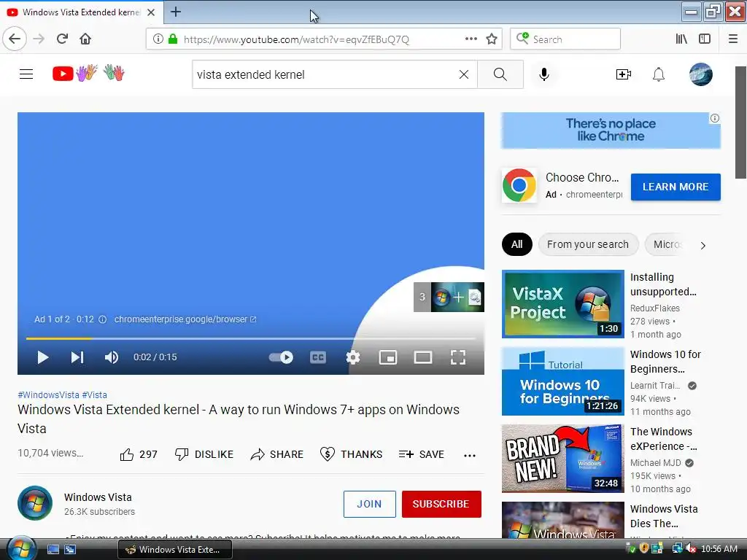Go back to the previous page
The height and width of the screenshot is (560, 747).
point(15,39)
